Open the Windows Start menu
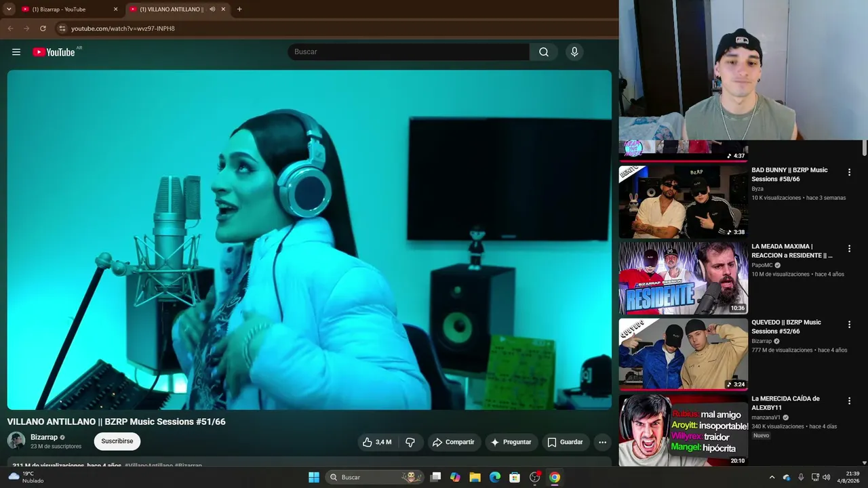 click(314, 477)
